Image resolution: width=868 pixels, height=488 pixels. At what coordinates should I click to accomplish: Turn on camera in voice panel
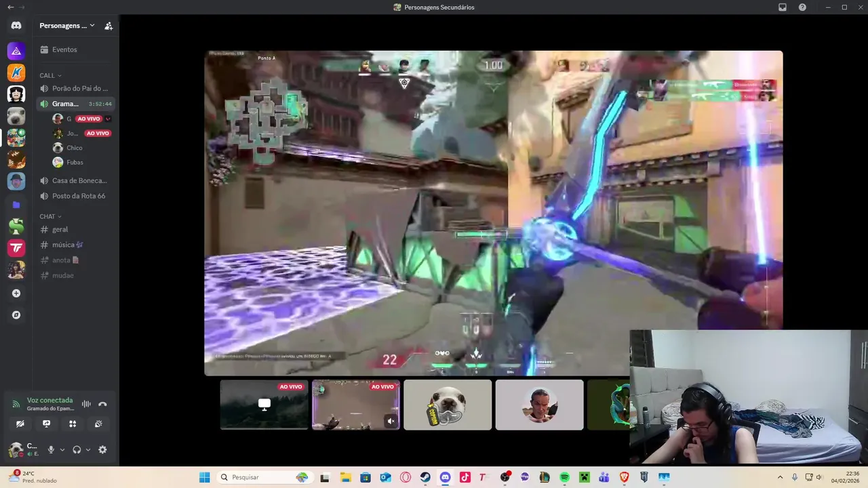click(20, 424)
